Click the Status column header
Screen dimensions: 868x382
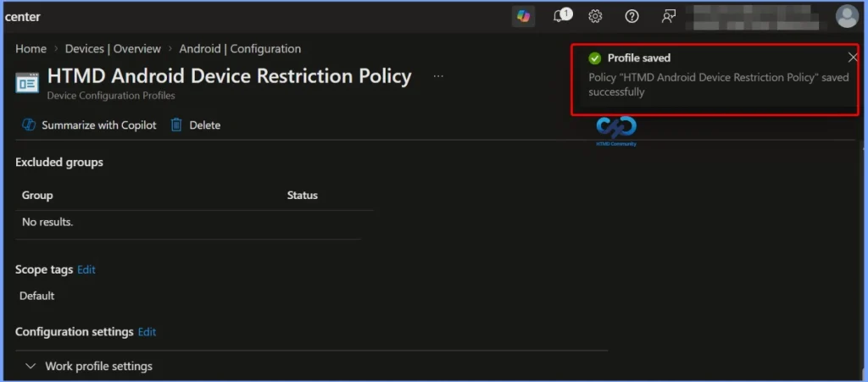tap(303, 195)
